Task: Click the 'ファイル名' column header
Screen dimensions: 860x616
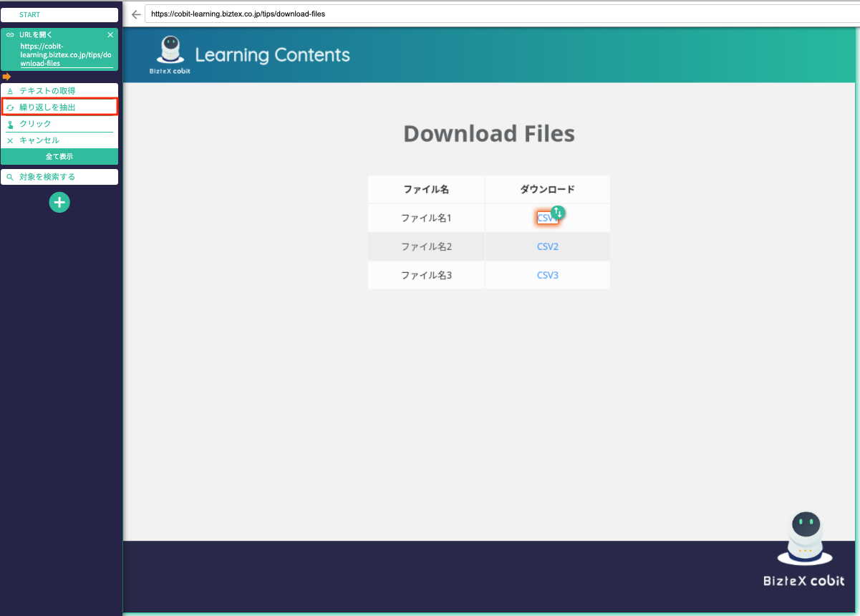Action: [426, 190]
